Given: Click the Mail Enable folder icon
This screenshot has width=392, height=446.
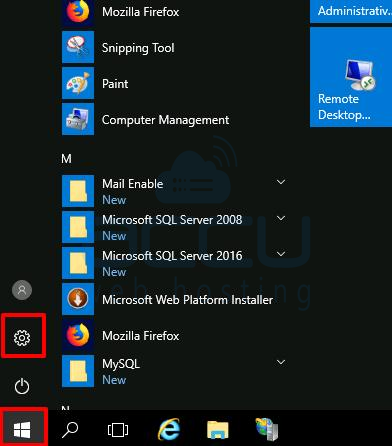Looking at the screenshot, I should pyautogui.click(x=78, y=191).
